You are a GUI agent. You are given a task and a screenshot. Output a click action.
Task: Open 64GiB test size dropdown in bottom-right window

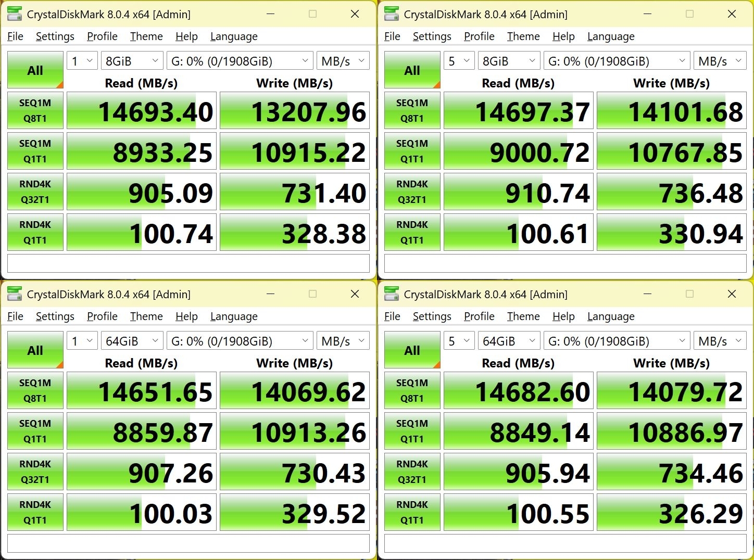[509, 341]
